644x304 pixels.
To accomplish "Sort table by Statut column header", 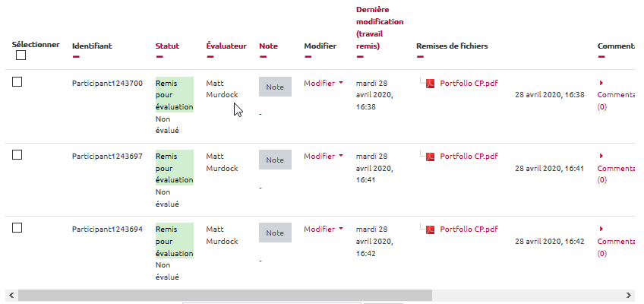I will pos(167,46).
